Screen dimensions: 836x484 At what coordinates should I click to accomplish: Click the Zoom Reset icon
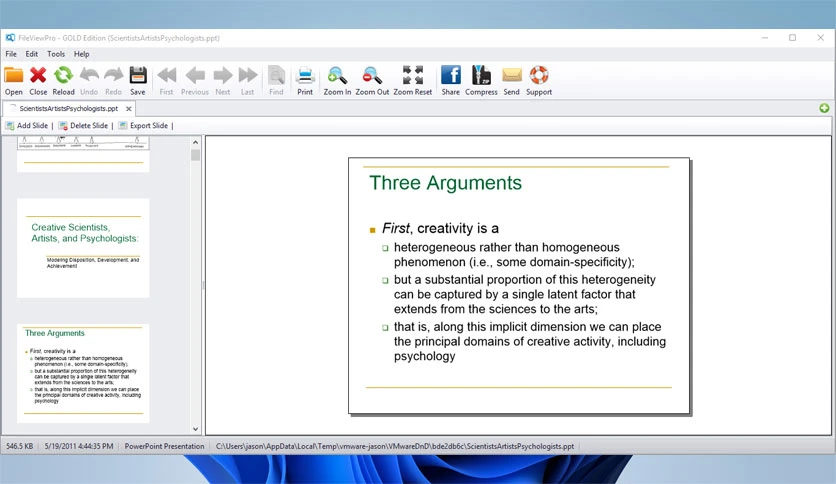click(413, 76)
